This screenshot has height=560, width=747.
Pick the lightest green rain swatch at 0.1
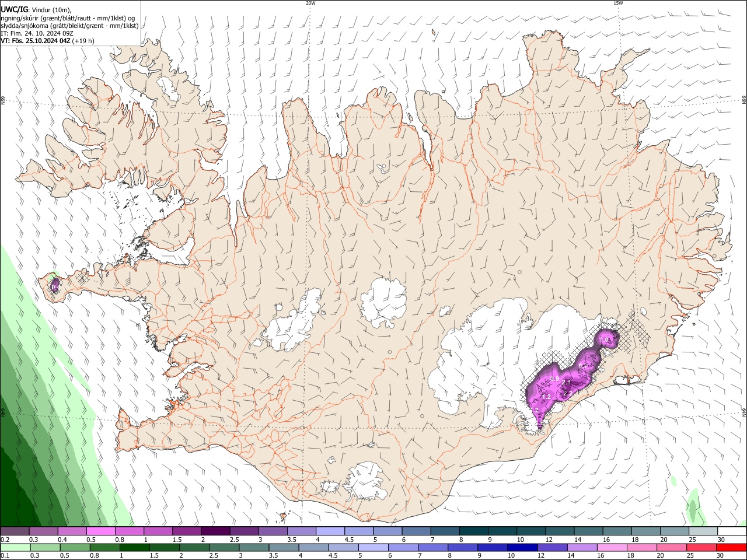(15, 548)
